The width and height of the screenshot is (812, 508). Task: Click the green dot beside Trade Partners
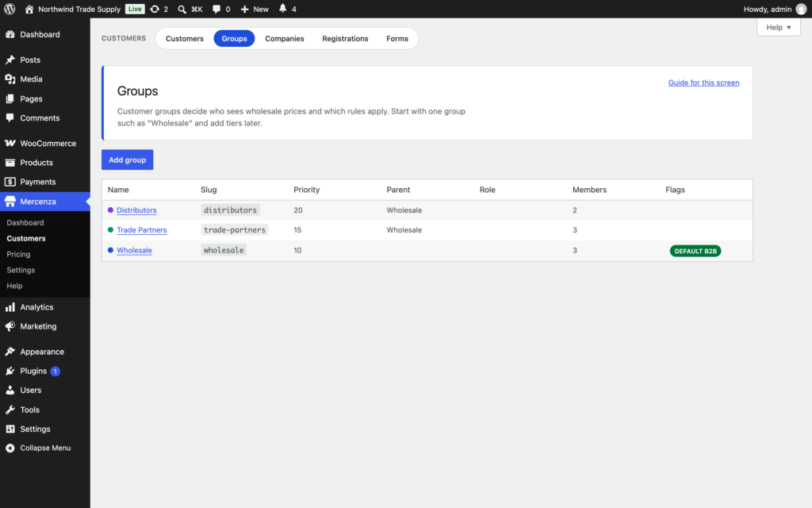[x=110, y=229]
